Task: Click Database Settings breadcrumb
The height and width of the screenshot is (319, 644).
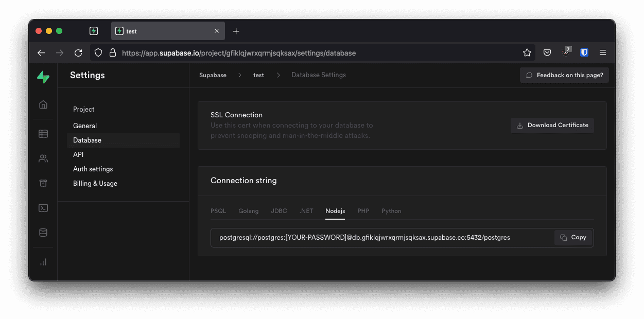Action: click(x=319, y=75)
